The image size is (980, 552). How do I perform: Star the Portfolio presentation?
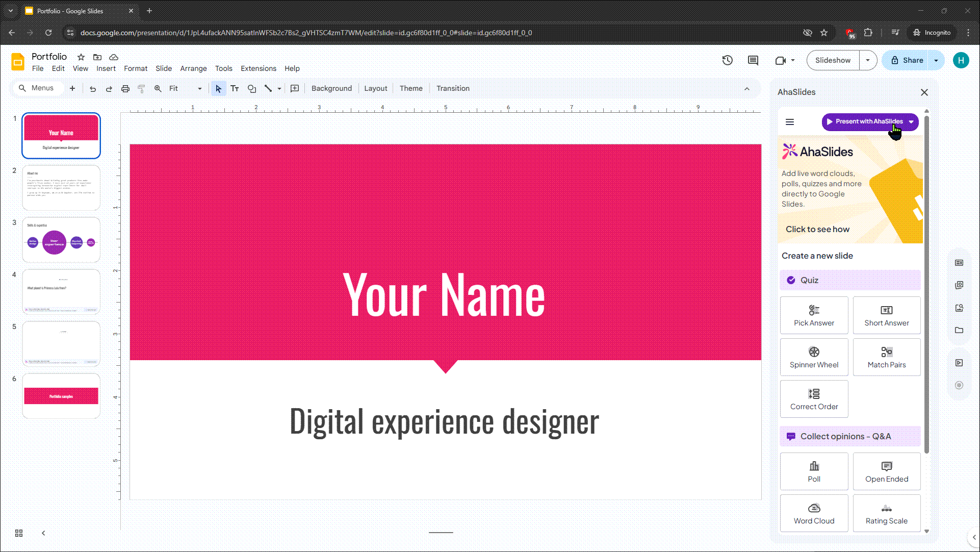click(81, 57)
